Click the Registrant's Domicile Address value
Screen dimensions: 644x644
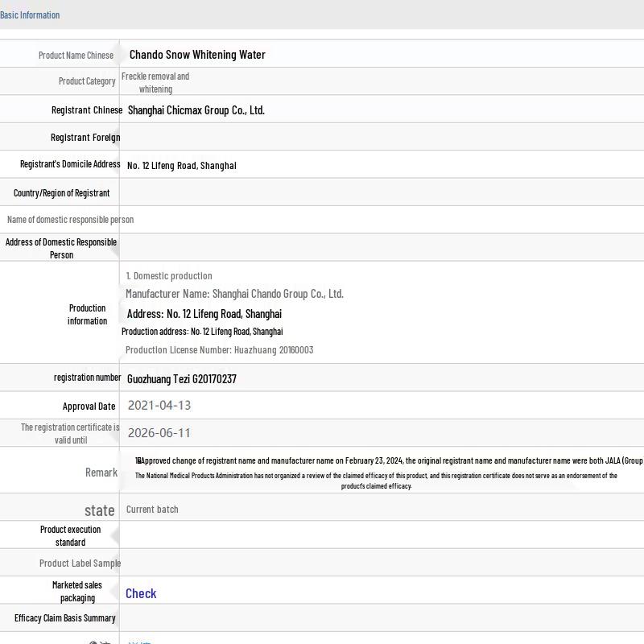(x=181, y=166)
